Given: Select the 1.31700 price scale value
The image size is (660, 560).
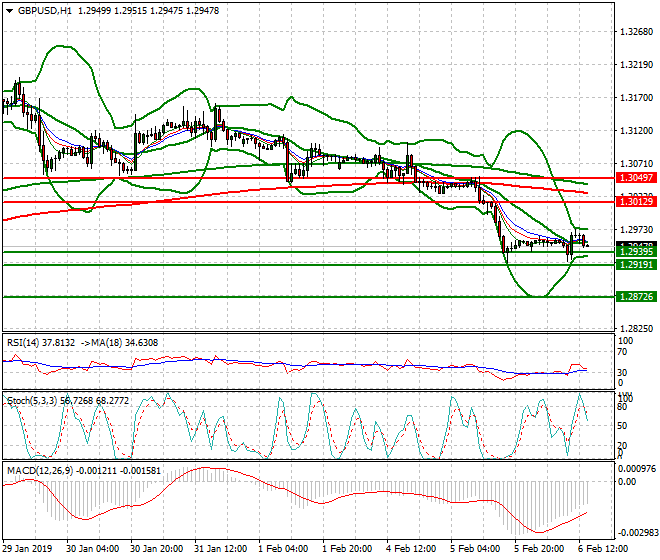Looking at the screenshot, I should [x=637, y=98].
